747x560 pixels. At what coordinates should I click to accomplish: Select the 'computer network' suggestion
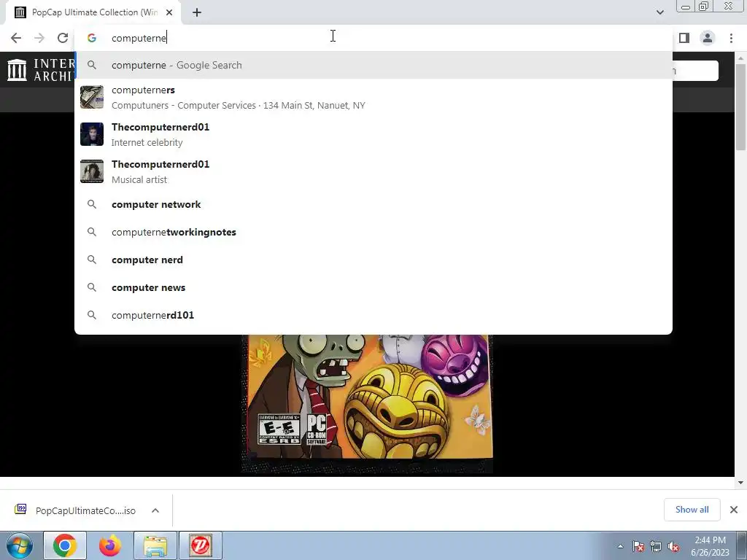pos(373,205)
